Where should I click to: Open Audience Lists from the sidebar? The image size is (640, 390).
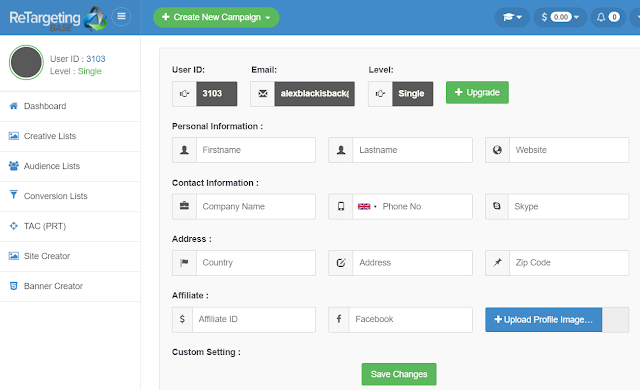click(x=70, y=166)
